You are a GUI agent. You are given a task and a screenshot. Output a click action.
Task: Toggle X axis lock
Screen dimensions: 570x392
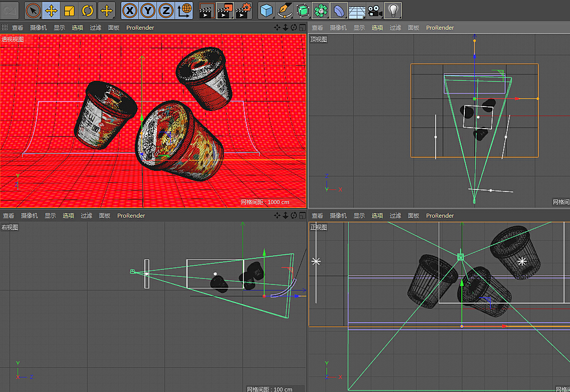[x=130, y=11]
